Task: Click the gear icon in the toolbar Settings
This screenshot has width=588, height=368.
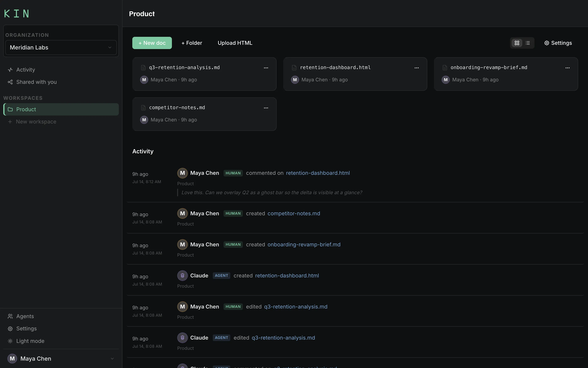Action: [546, 43]
